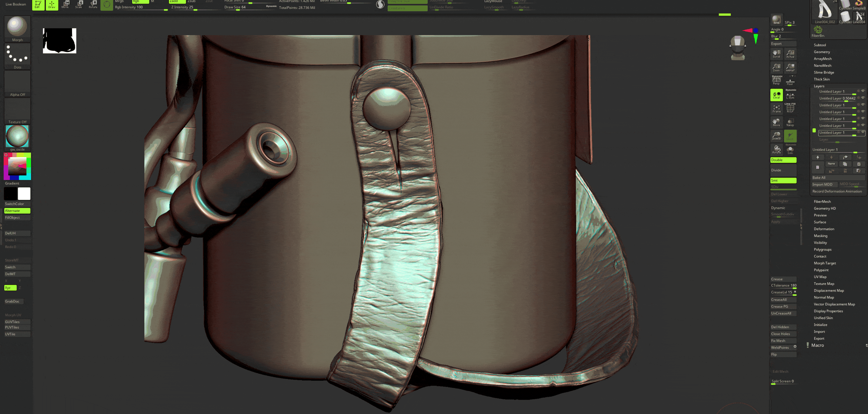Expand the Subtool palette section
This screenshot has width=868, height=414.
pyautogui.click(x=819, y=45)
